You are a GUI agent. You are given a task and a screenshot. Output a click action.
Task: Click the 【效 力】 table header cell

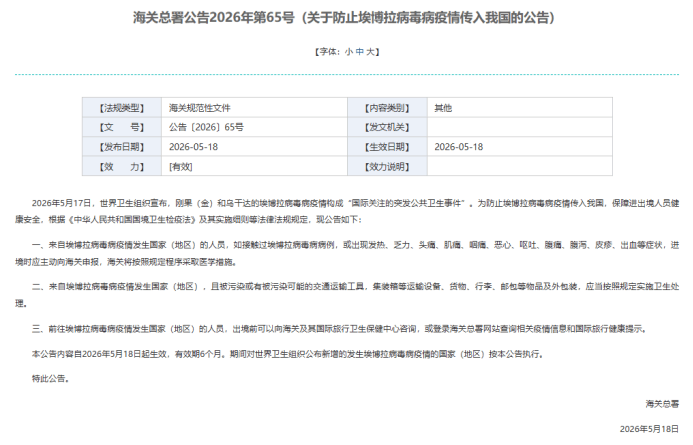point(122,167)
